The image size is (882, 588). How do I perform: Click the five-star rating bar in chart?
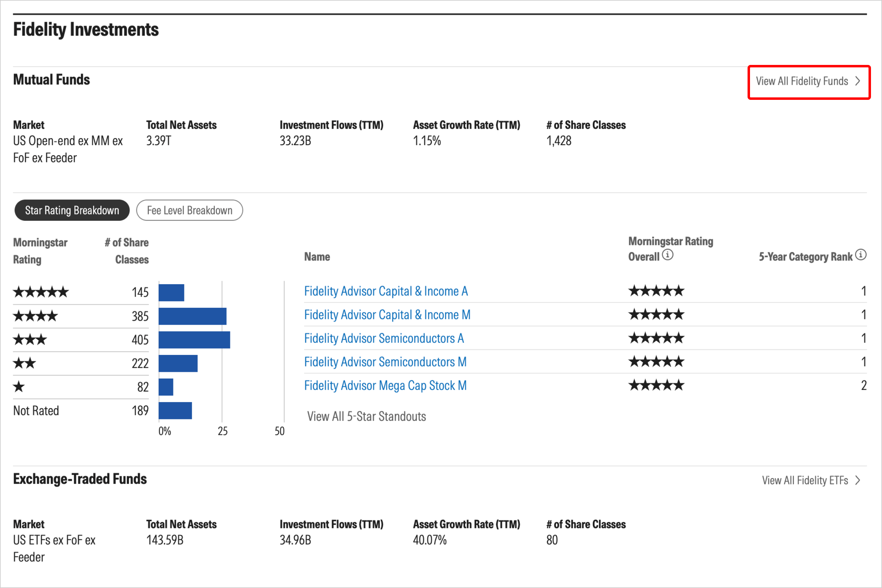click(171, 293)
